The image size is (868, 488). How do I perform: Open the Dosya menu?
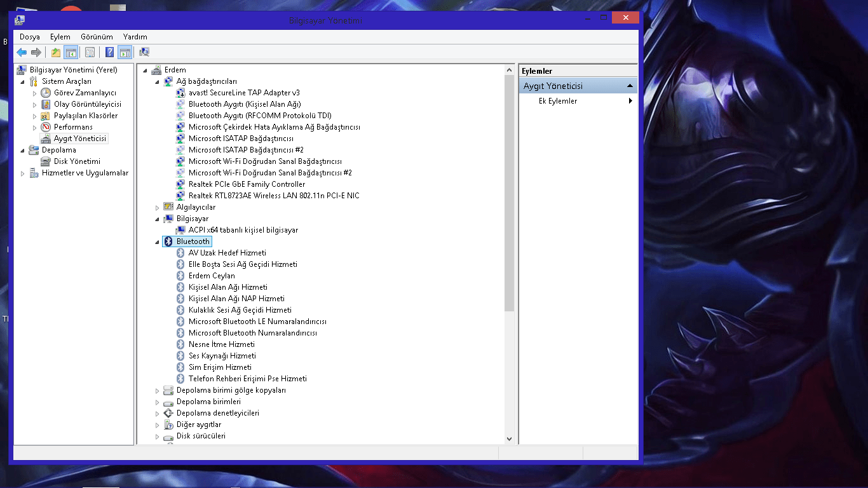click(x=30, y=37)
